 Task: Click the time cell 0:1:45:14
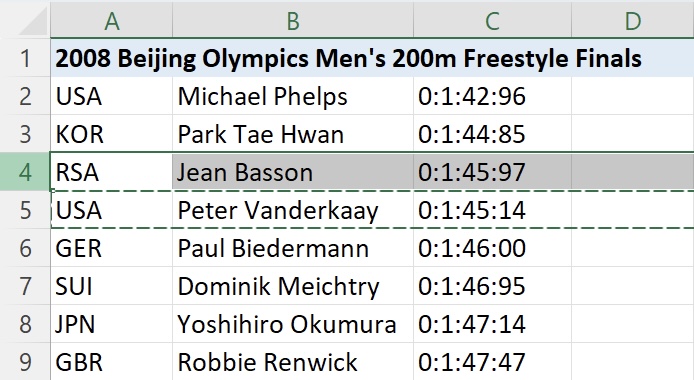click(492, 210)
